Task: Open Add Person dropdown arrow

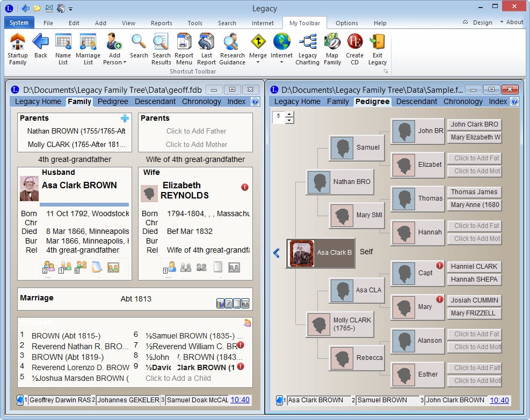Action: [x=125, y=62]
